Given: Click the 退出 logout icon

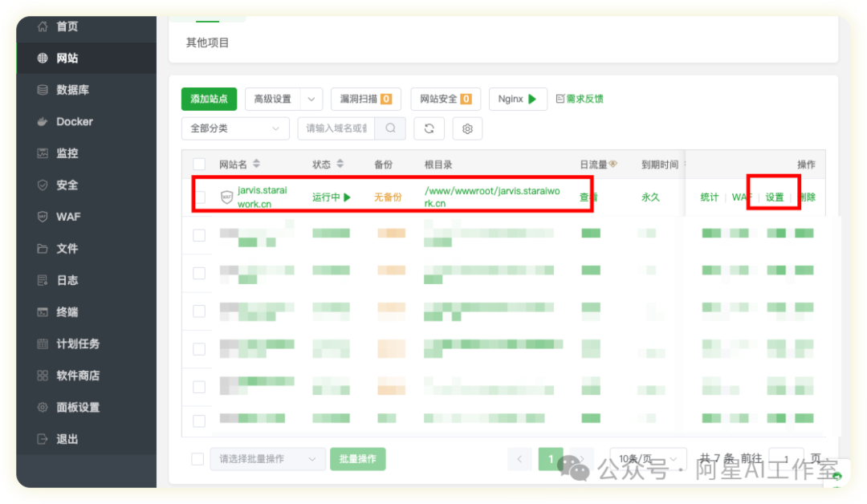Looking at the screenshot, I should [x=43, y=439].
